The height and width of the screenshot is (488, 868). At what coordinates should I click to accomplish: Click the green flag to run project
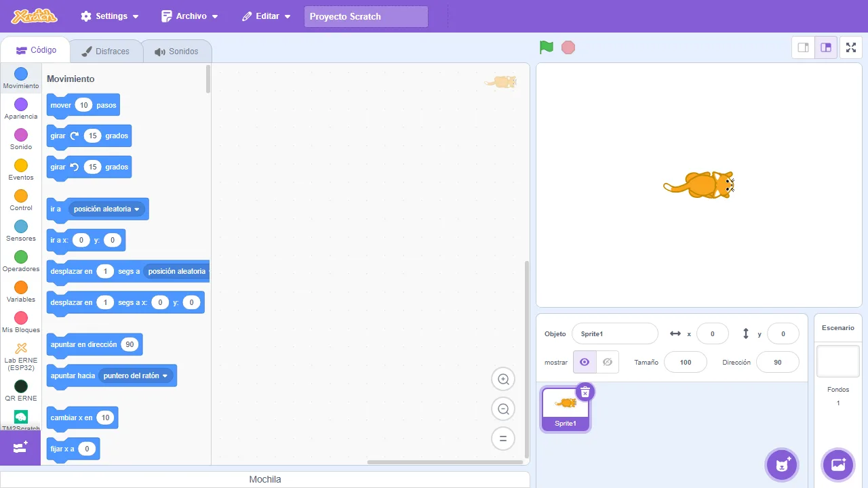coord(547,47)
